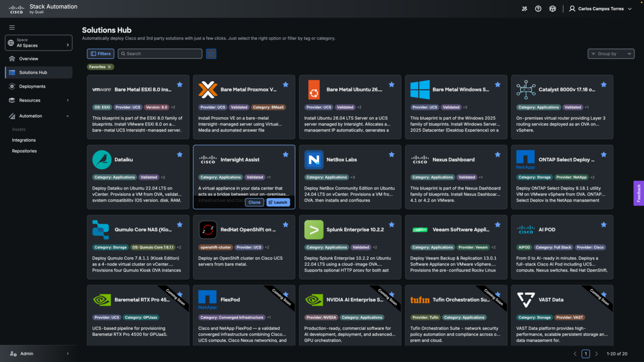
Task: Expand +3 more tags on NetBox Labs card
Action: pyautogui.click(x=353, y=177)
